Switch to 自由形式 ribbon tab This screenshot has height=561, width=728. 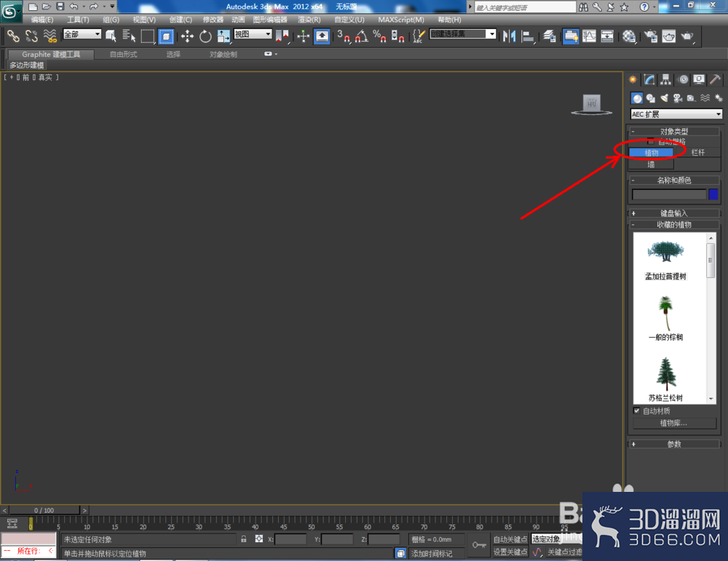tap(124, 55)
